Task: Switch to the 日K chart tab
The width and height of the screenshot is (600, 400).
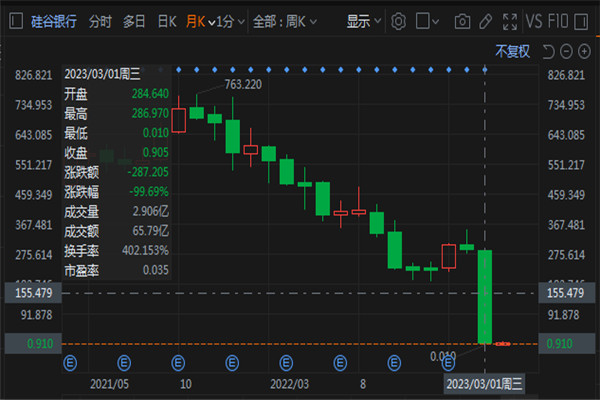Action: [167, 21]
